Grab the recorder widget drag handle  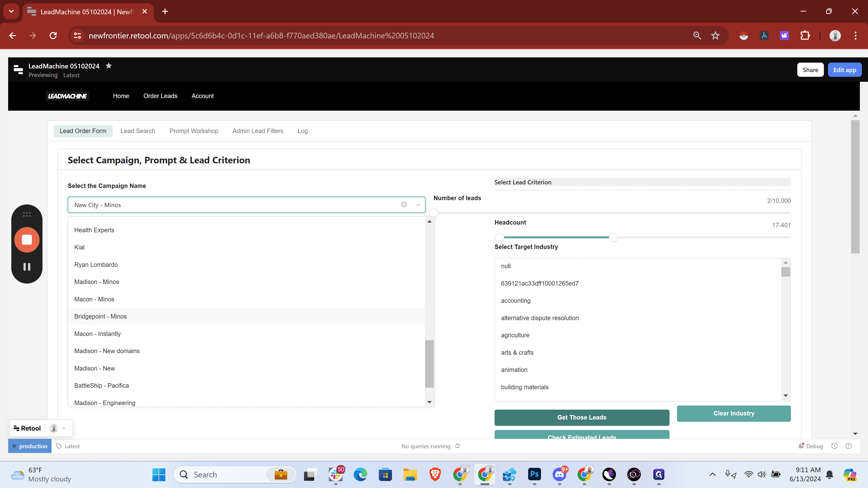coord(27,214)
